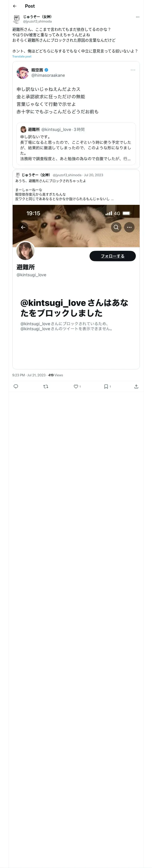The image size is (152, 868).
Task: Click Translate post link
Action: point(22,57)
